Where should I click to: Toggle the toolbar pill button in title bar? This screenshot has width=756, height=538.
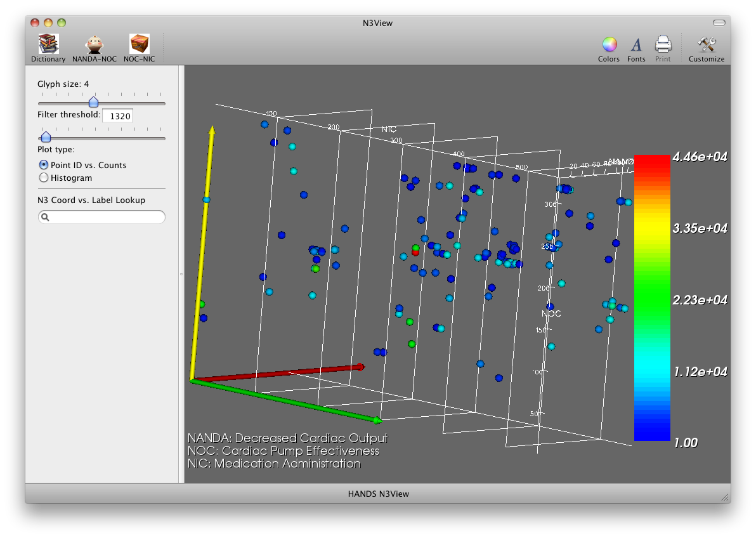(x=719, y=23)
